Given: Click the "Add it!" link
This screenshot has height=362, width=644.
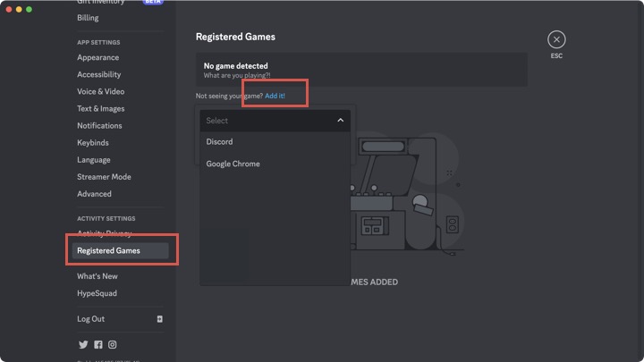Looking at the screenshot, I should pyautogui.click(x=275, y=95).
